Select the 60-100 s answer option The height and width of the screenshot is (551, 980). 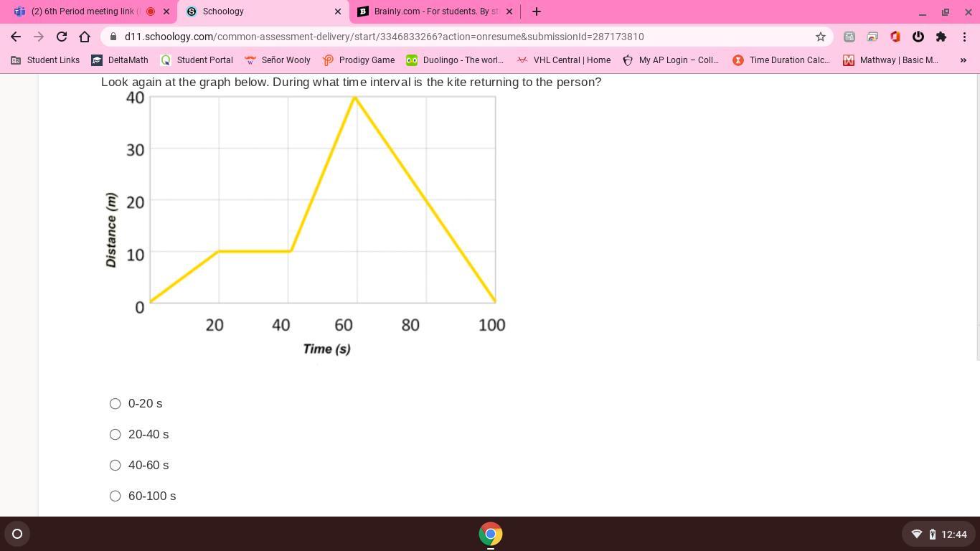[x=115, y=496]
